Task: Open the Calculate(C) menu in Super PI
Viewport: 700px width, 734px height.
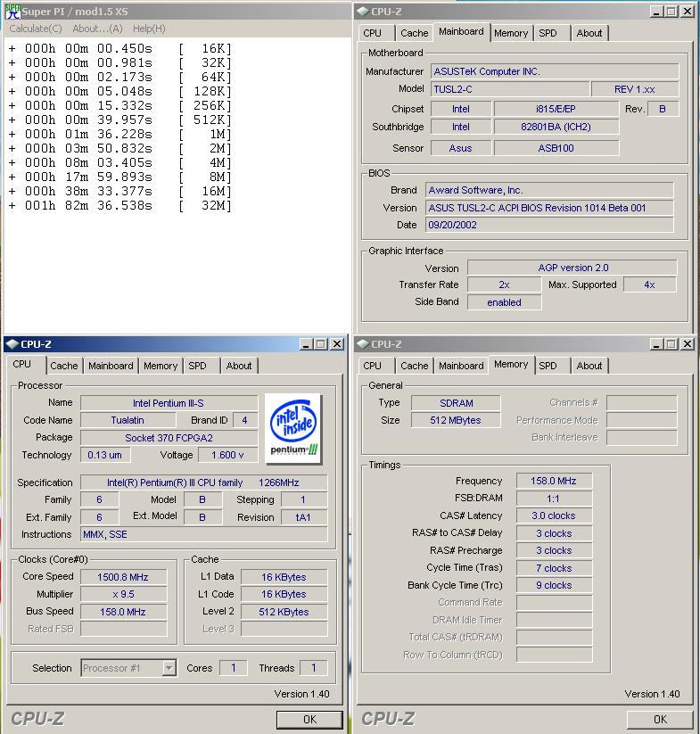Action: tap(36, 29)
